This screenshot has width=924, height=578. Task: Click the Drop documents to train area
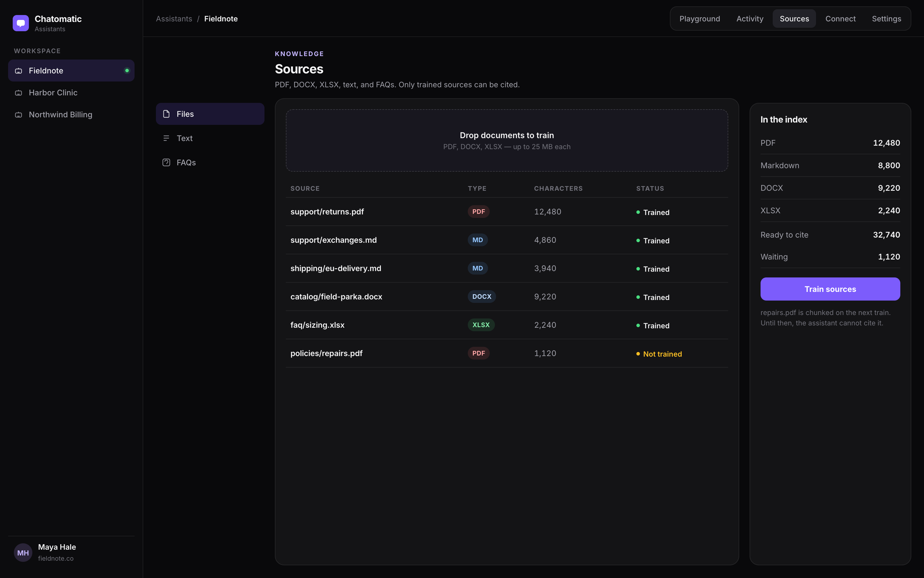click(x=507, y=140)
